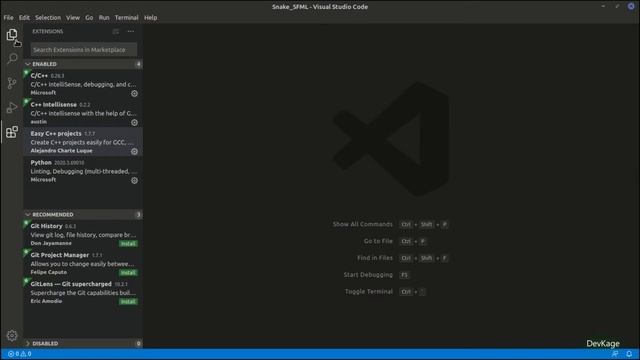
Task: Click the Eric Amodio publisher name
Action: pos(46,301)
